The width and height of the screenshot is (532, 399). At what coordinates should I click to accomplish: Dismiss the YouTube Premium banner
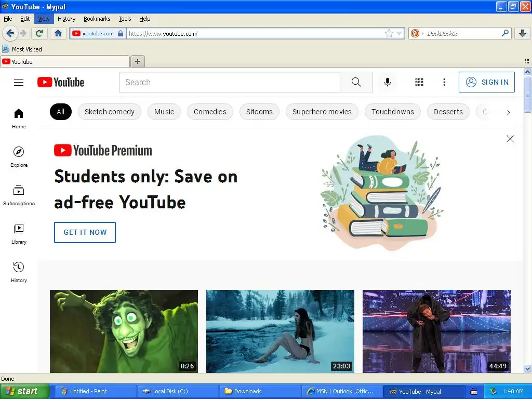[510, 139]
